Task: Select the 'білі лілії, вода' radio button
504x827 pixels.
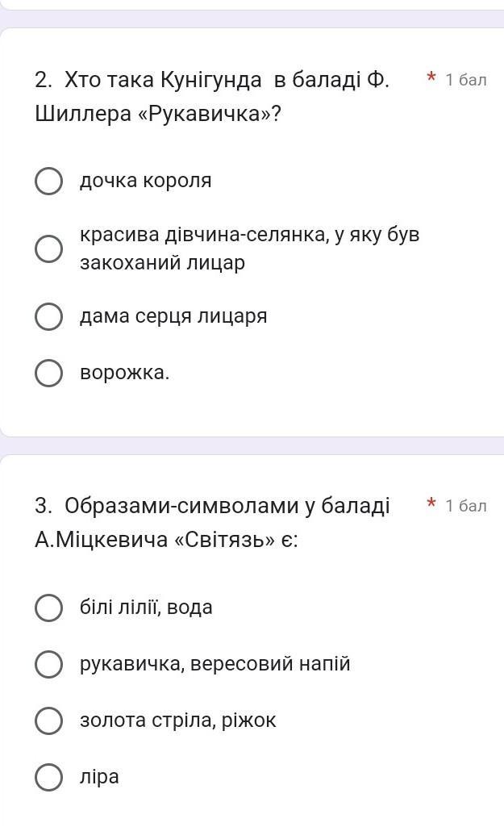Action: pyautogui.click(x=48, y=608)
